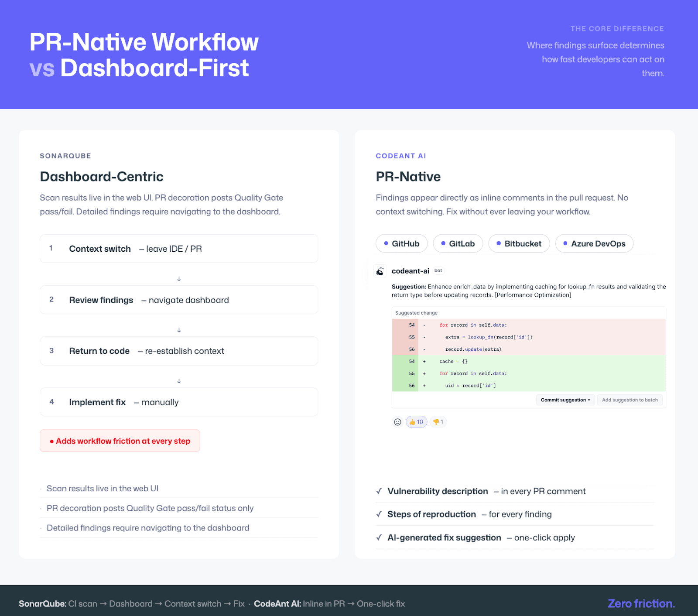Click the Dashboard-Centric heading
698x616 pixels.
click(102, 176)
